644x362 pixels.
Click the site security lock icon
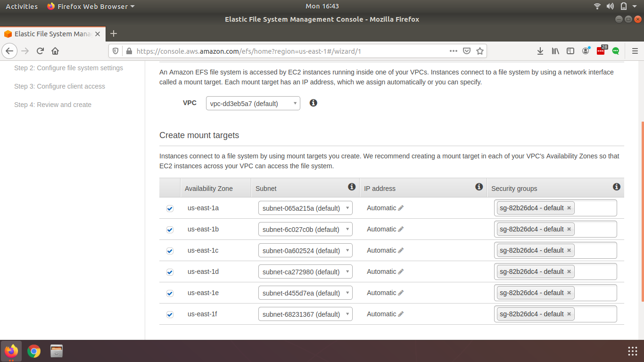pos(128,51)
